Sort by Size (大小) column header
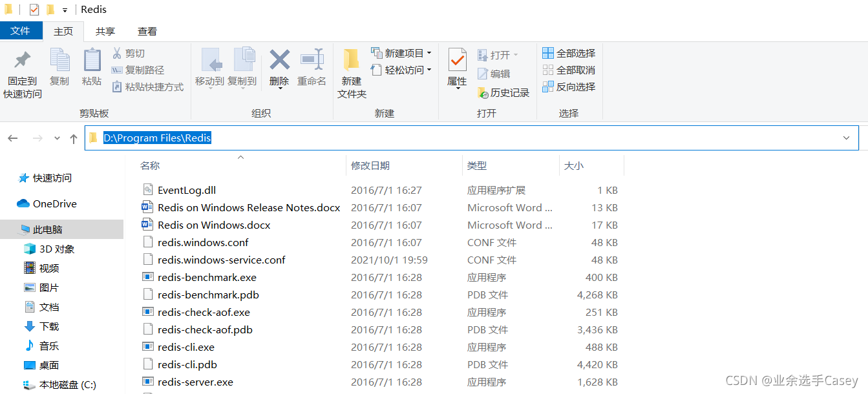 574,165
